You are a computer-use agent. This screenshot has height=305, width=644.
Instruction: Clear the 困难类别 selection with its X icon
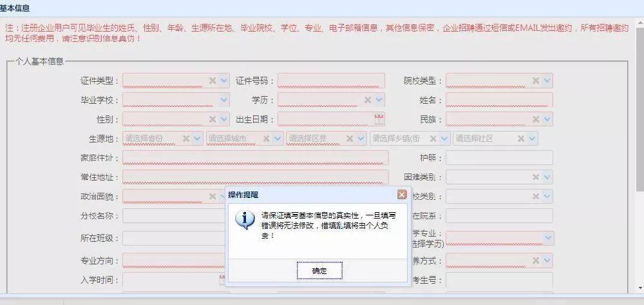pos(535,177)
